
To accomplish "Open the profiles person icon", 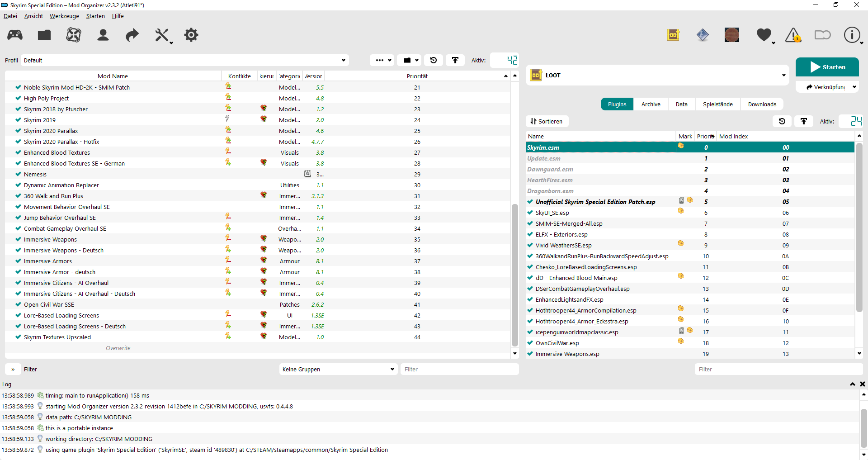I will 103,35.
